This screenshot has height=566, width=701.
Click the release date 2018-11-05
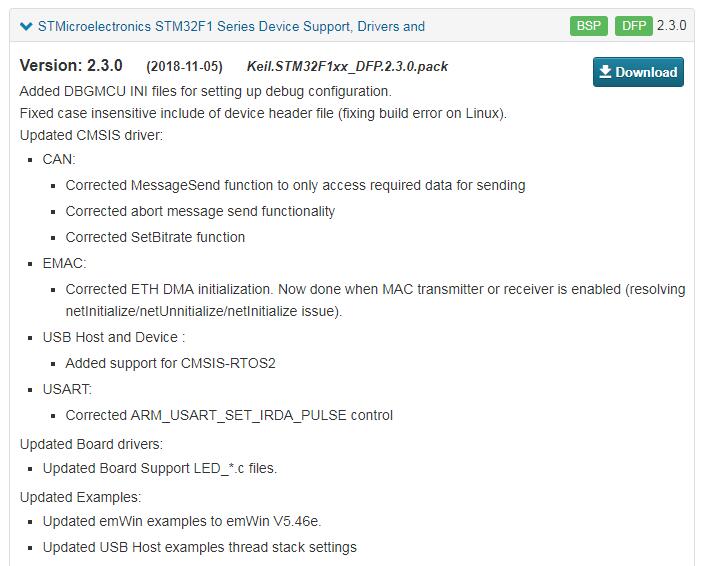[184, 67]
